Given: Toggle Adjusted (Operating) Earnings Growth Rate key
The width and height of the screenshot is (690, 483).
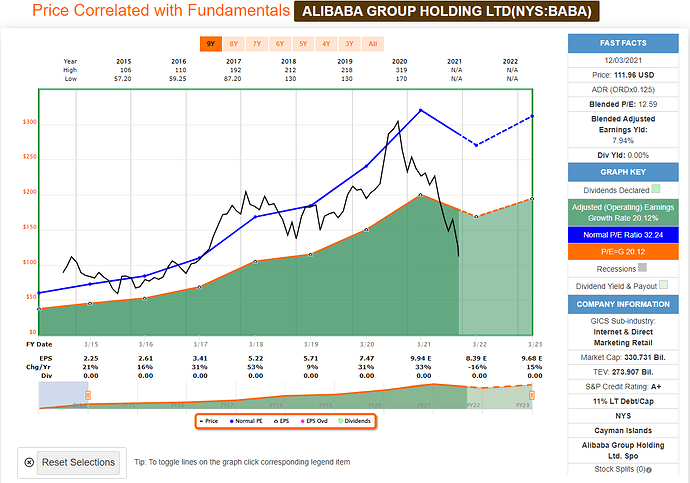Looking at the screenshot, I should click(x=623, y=212).
